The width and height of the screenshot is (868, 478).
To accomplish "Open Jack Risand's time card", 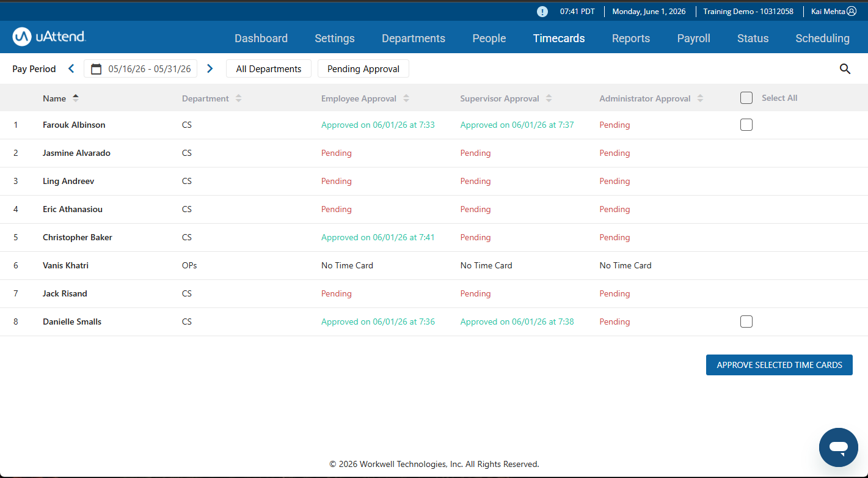I will (x=65, y=293).
